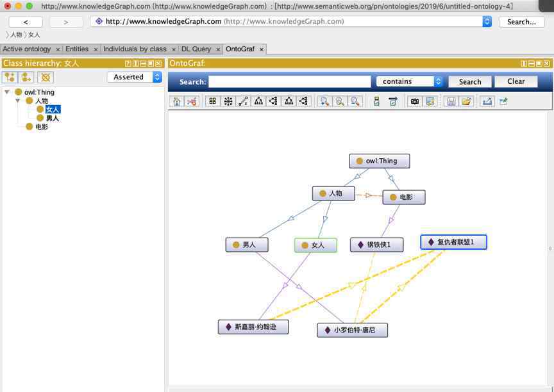This screenshot has width=554, height=392.
Task: Click the delete selected class icon
Action: click(x=46, y=77)
